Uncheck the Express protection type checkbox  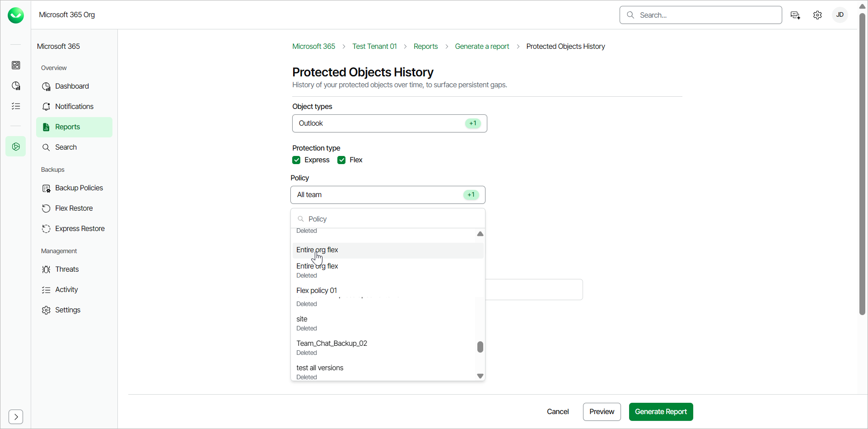tap(296, 160)
